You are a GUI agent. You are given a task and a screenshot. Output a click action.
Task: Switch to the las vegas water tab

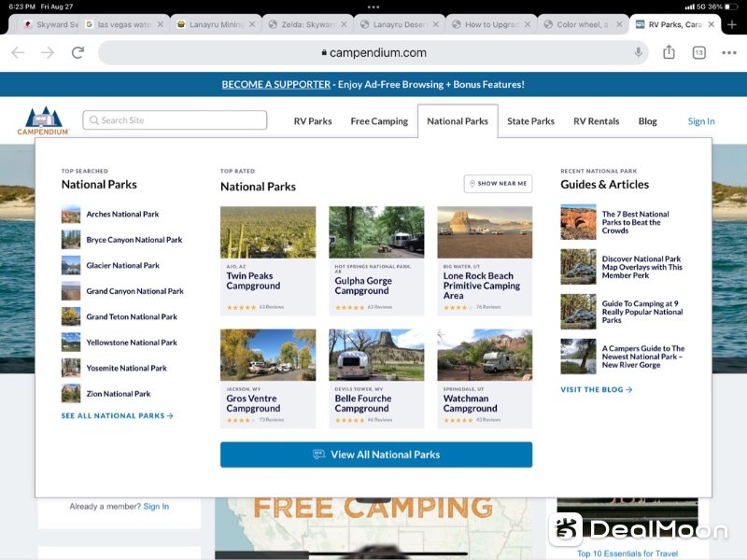click(x=124, y=24)
